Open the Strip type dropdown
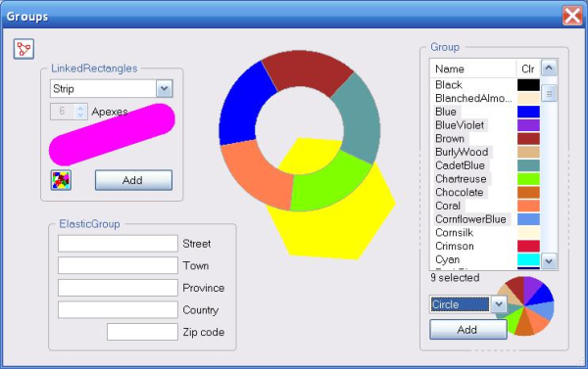 (x=165, y=89)
